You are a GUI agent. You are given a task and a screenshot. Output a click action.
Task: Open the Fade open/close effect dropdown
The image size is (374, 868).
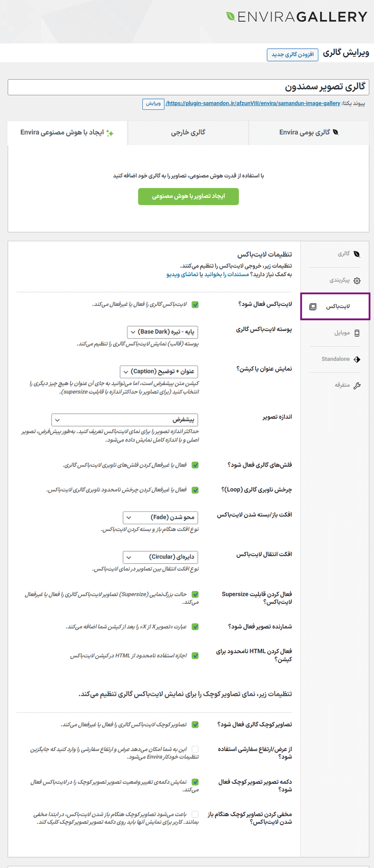coord(160,518)
